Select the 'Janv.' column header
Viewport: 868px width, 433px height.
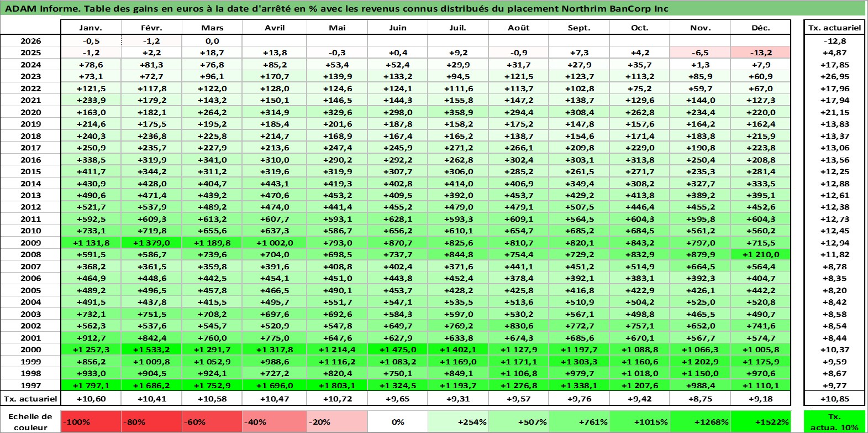click(91, 28)
